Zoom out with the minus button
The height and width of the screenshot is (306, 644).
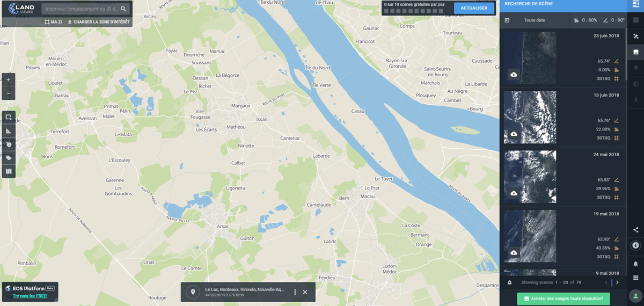(x=8, y=93)
